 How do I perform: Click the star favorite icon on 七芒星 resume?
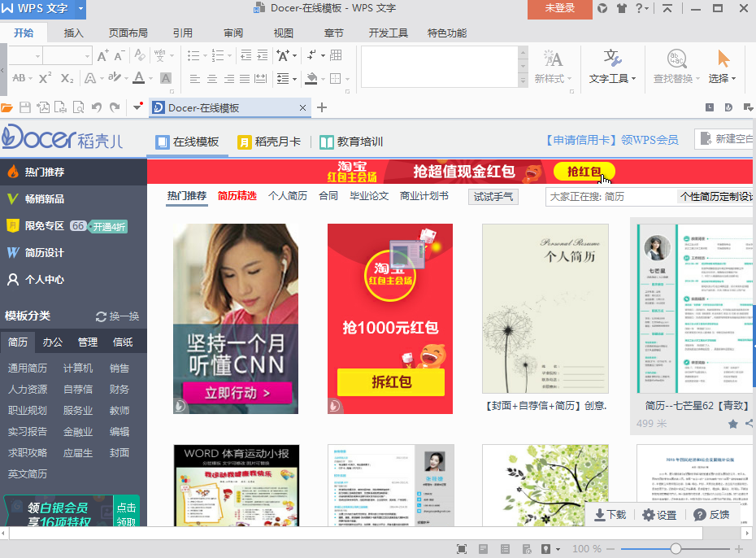[732, 424]
